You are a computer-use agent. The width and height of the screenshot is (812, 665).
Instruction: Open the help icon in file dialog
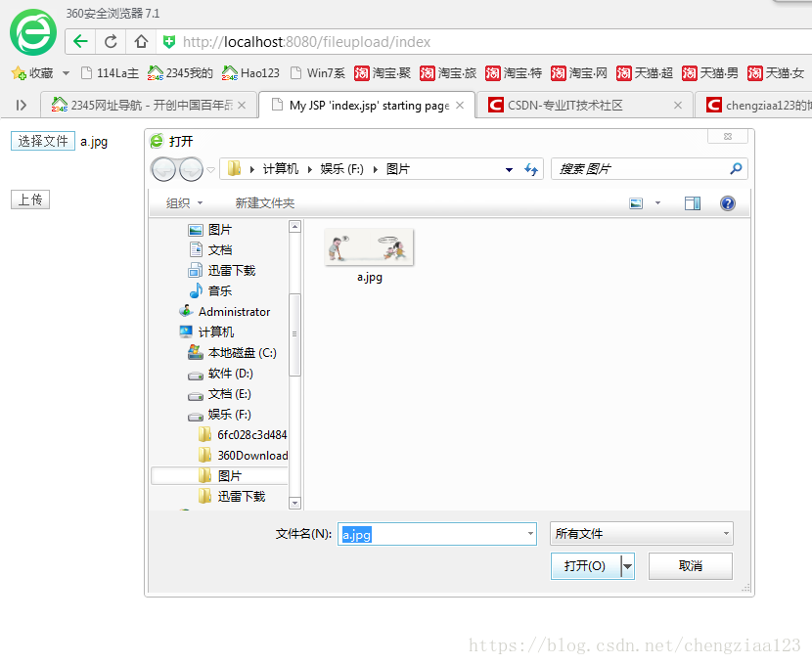click(x=727, y=203)
